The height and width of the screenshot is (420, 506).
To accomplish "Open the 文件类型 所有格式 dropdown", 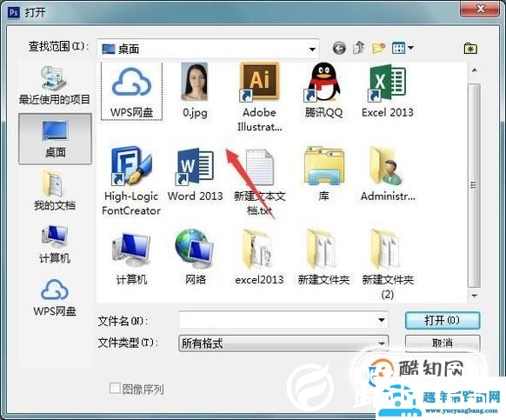I will click(283, 343).
